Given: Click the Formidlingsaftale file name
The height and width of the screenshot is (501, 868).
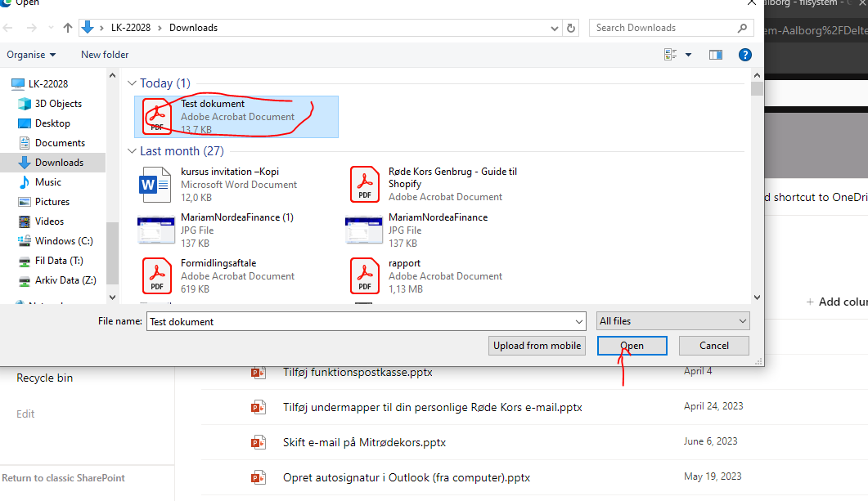Looking at the screenshot, I should [218, 263].
